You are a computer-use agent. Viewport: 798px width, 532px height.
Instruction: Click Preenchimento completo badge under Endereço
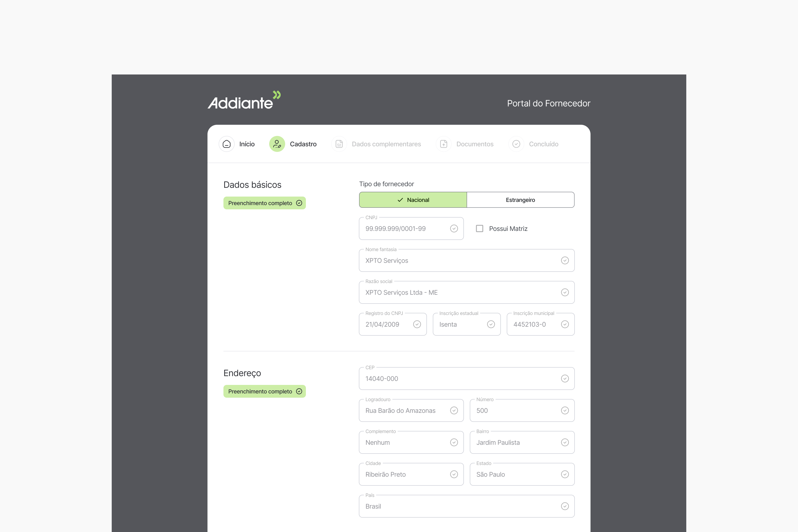click(x=264, y=391)
